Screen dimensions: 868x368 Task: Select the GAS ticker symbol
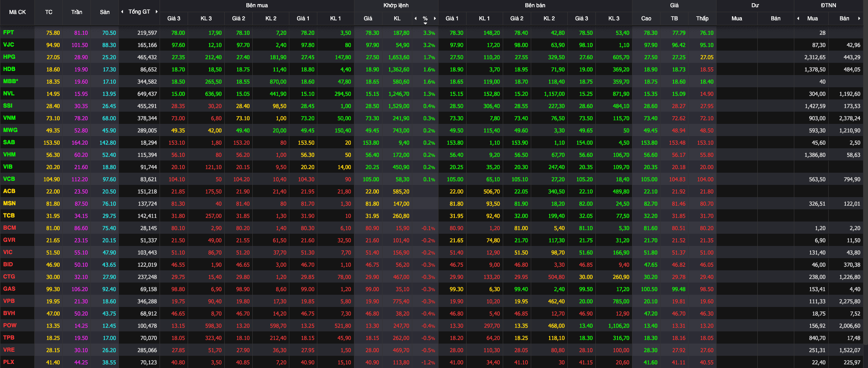[9, 289]
